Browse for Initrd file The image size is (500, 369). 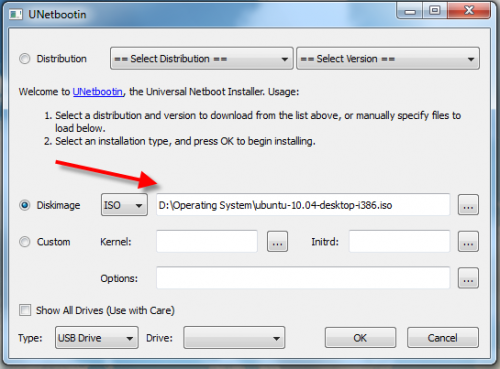tap(468, 242)
